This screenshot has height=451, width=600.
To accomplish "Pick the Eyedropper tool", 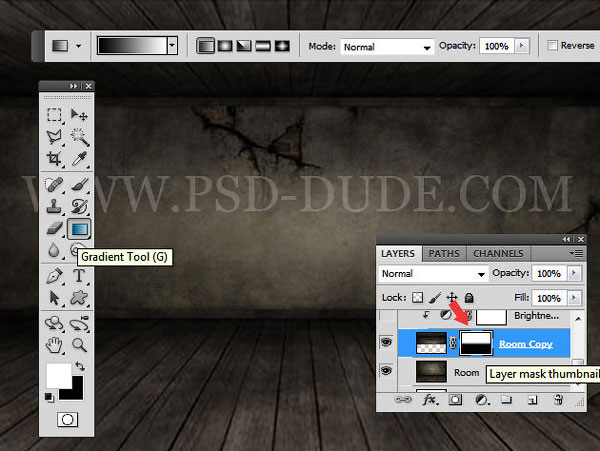I will (x=79, y=158).
